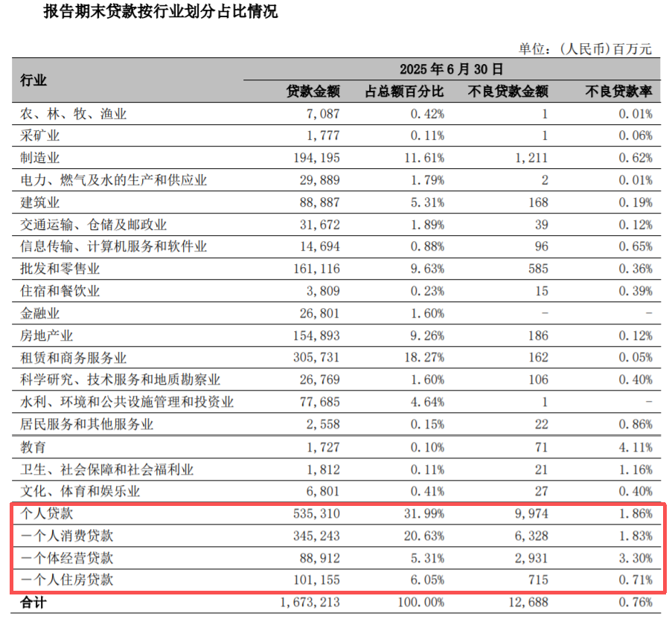The height and width of the screenshot is (622, 672).
Task: Select the 卫生、社会保障和社会福利业 row label
Action: [106, 469]
